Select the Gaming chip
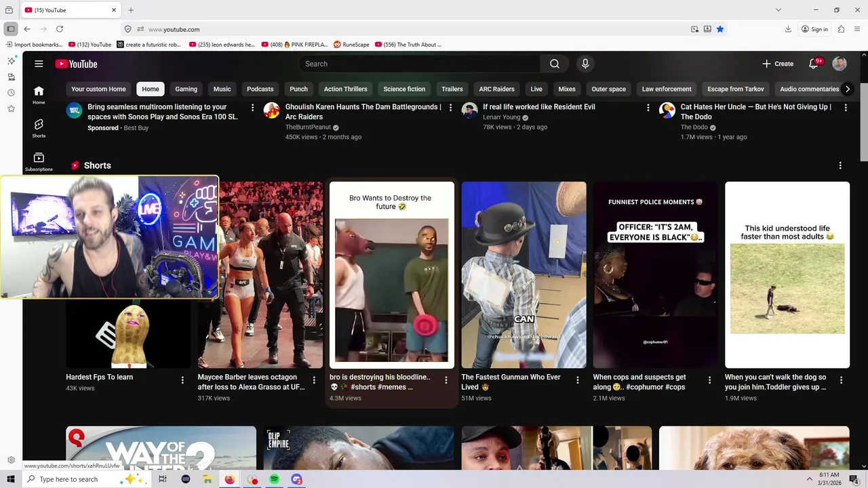Image resolution: width=868 pixels, height=488 pixels. [x=186, y=89]
